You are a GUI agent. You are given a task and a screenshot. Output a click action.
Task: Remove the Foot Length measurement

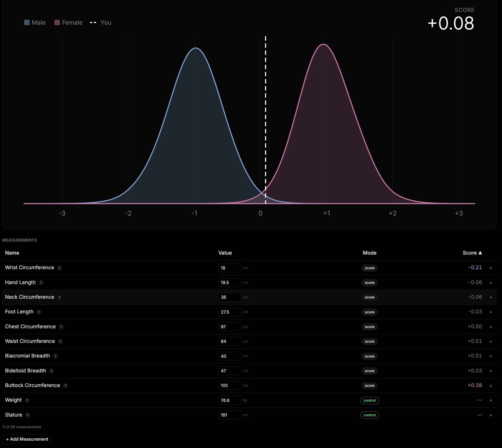(491, 312)
